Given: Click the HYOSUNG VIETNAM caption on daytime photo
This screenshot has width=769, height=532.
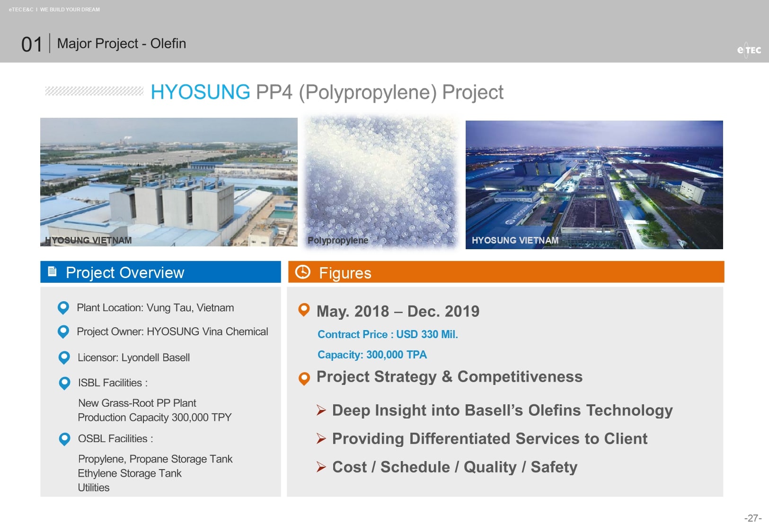Looking at the screenshot, I should pos(88,240).
